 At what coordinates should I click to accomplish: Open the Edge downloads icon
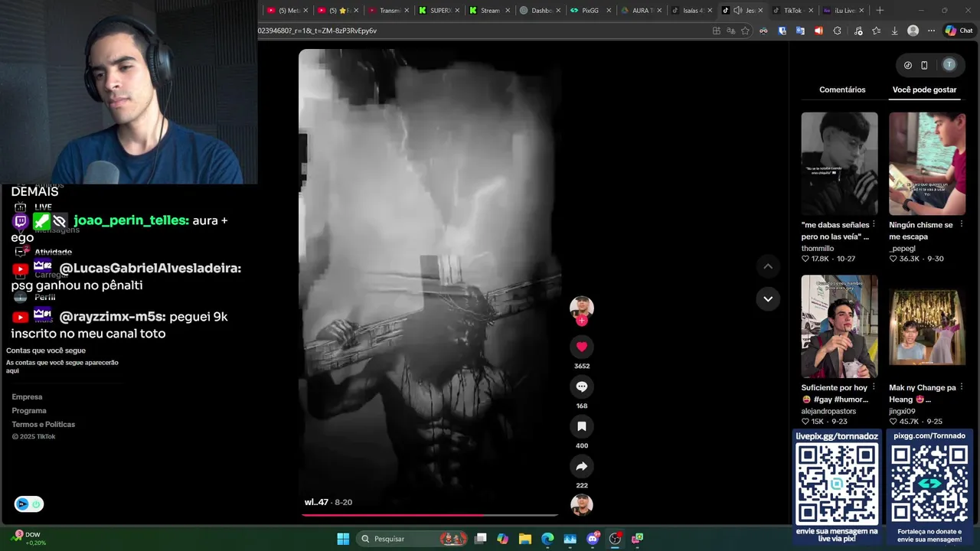(x=894, y=31)
